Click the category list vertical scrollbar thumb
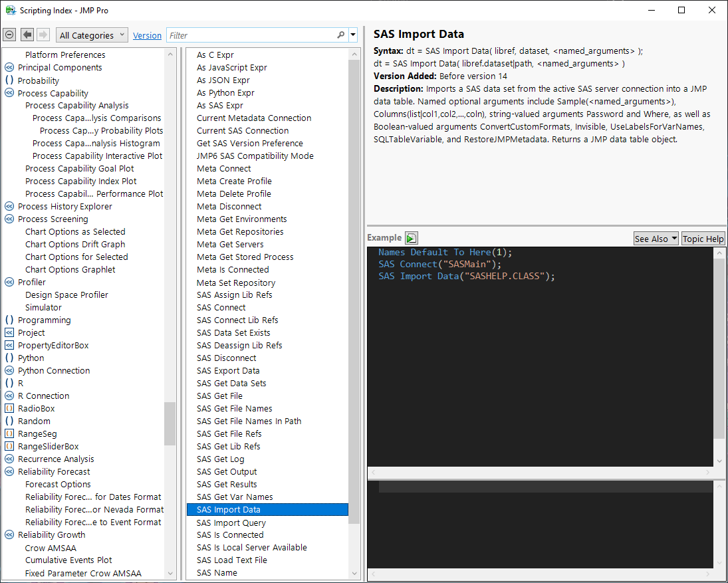 170,423
